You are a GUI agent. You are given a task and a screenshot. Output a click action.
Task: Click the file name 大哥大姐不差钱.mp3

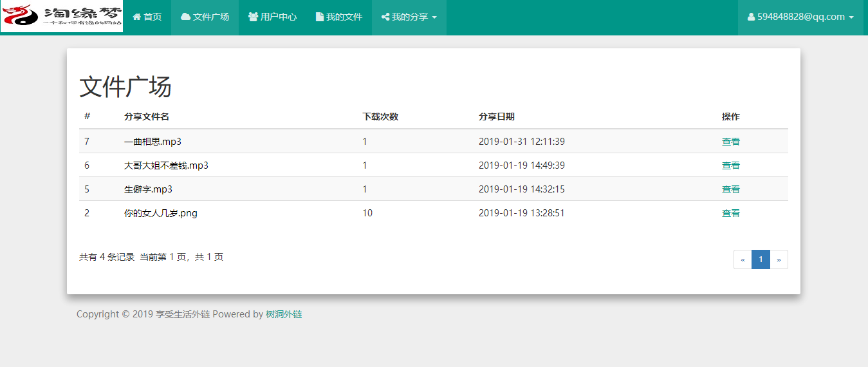click(x=166, y=165)
